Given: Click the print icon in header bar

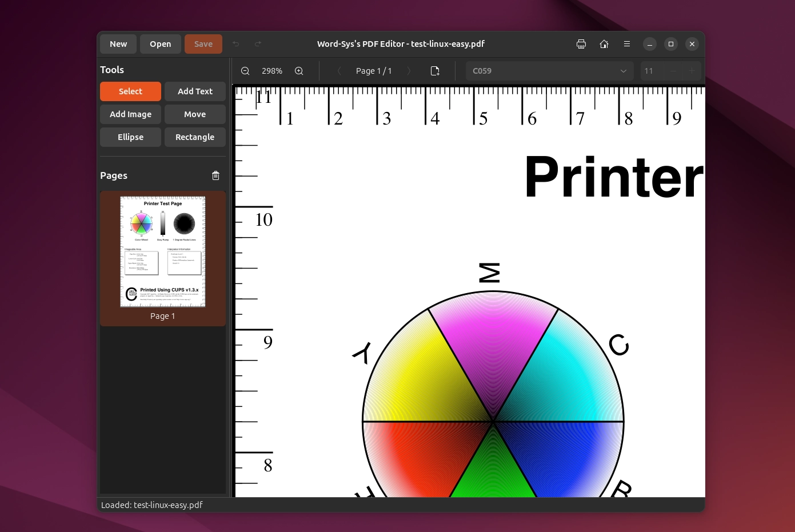Looking at the screenshot, I should point(581,44).
